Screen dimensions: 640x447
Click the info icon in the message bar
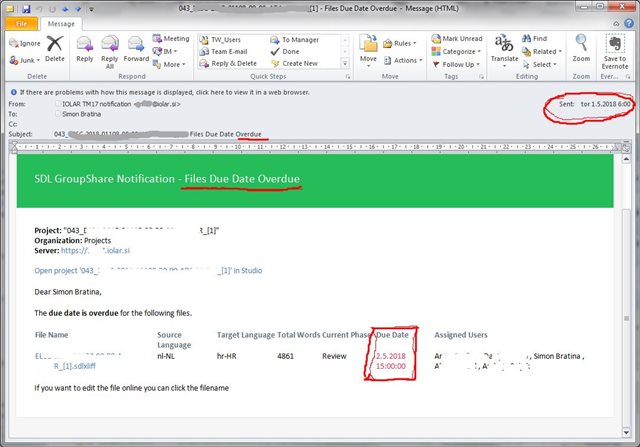(13, 92)
